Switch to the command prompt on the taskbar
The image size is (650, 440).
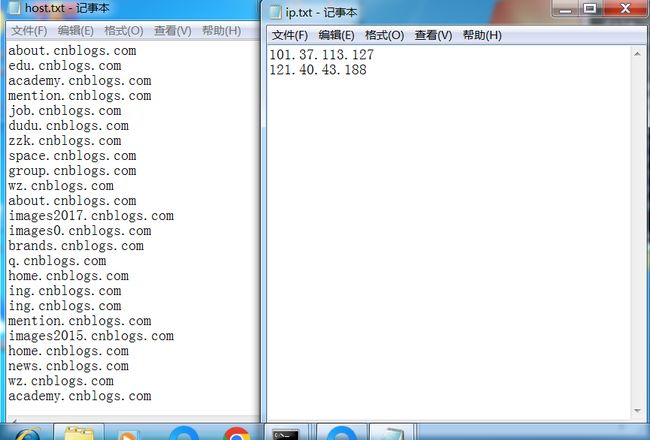point(285,434)
